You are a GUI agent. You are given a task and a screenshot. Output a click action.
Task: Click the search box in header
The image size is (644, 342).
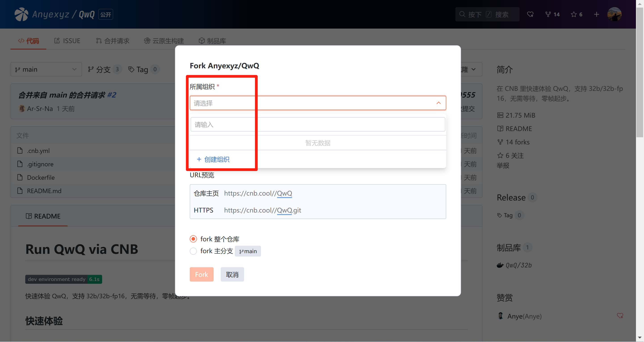(x=487, y=14)
